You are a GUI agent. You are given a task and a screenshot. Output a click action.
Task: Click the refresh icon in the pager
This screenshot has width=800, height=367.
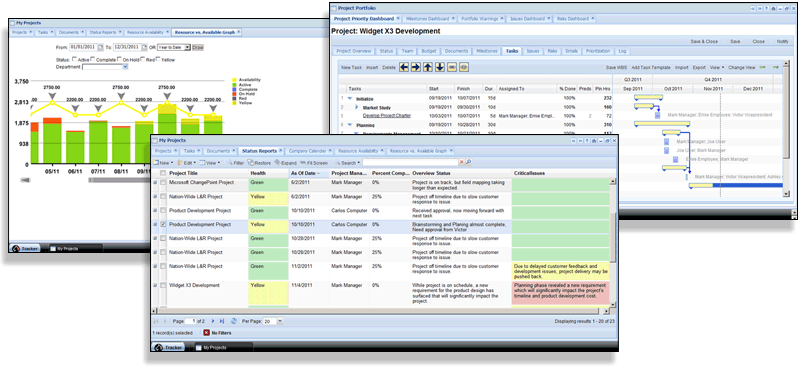(x=234, y=321)
